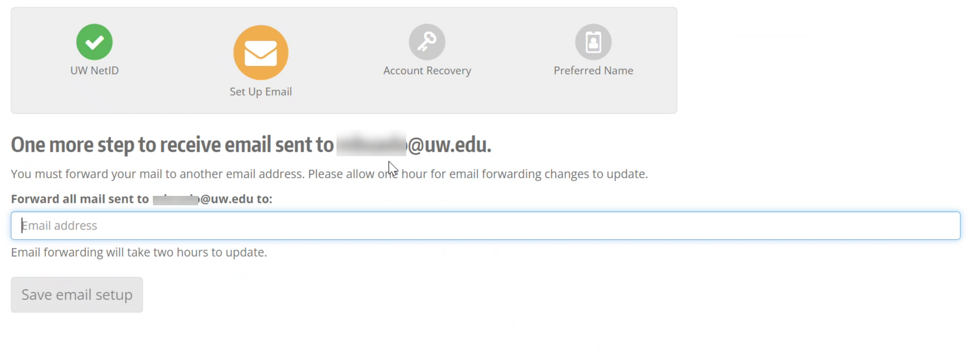
Task: Click the blurred NetID in the forward label
Action: [175, 199]
